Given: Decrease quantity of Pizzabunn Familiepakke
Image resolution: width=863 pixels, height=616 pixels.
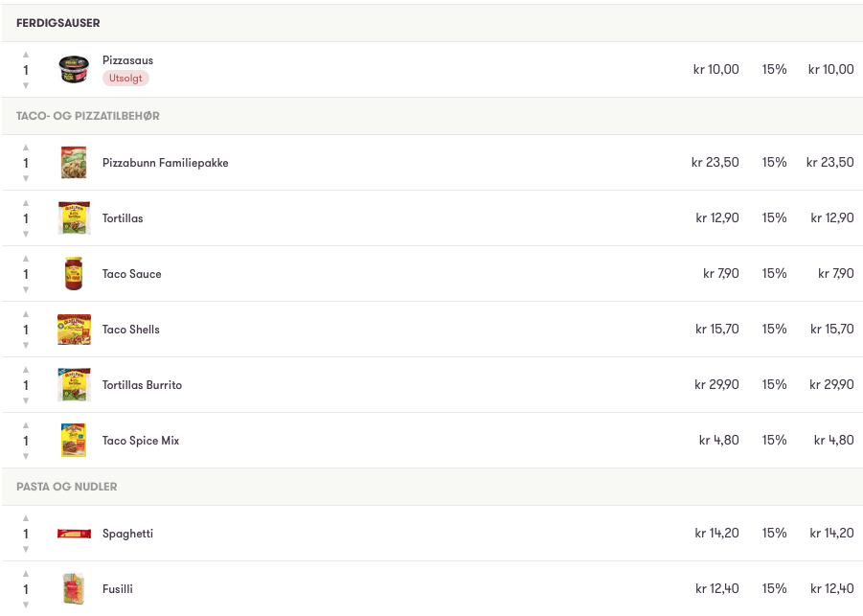Looking at the screenshot, I should click(26, 178).
